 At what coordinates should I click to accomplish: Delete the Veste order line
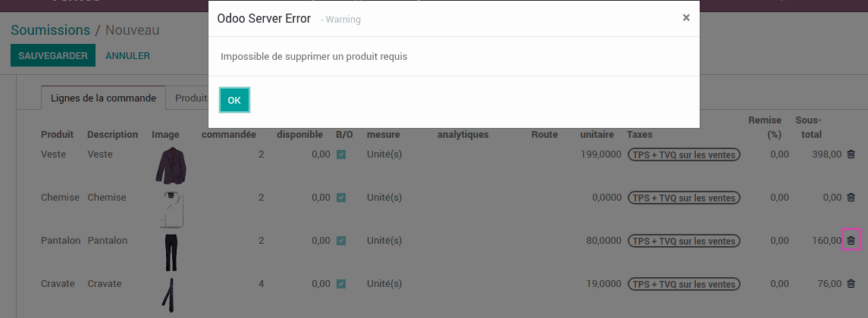tap(851, 154)
